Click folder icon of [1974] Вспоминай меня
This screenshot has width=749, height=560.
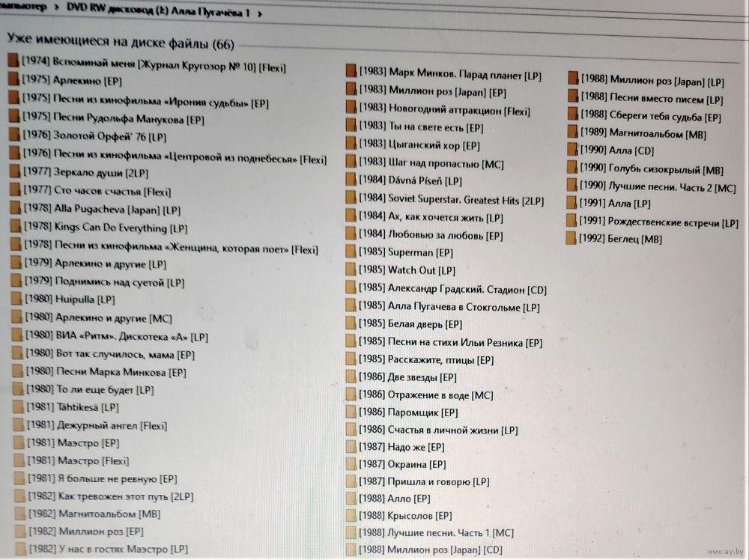point(13,61)
